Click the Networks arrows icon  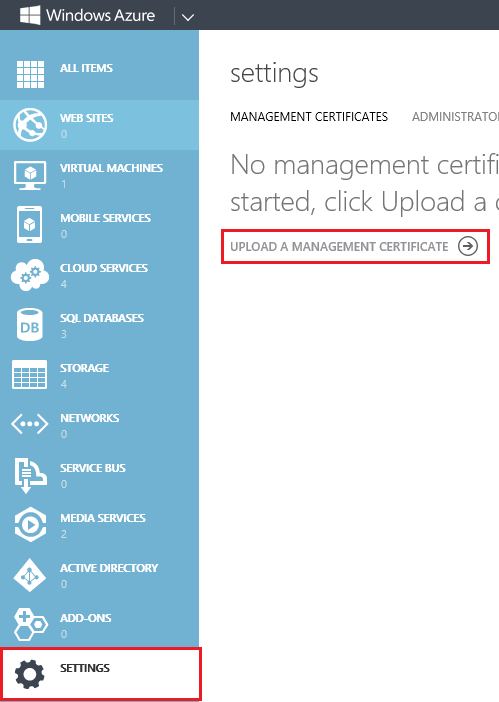click(x=30, y=424)
